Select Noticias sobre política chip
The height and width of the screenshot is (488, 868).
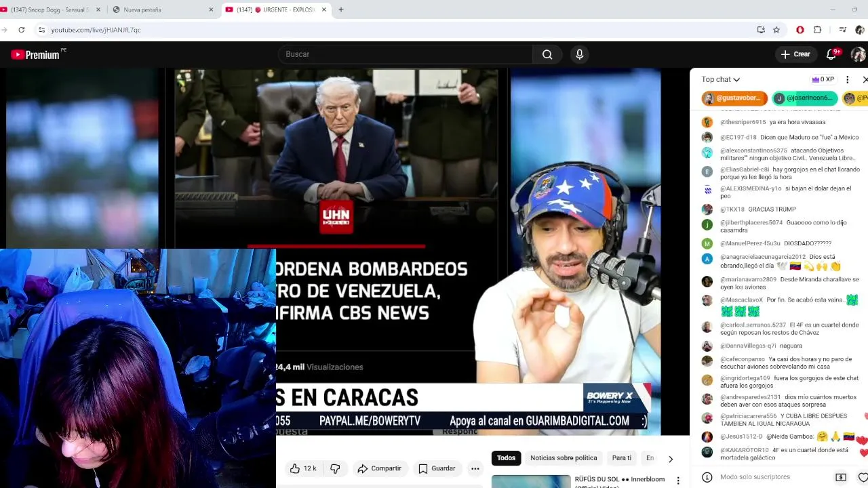pos(564,458)
